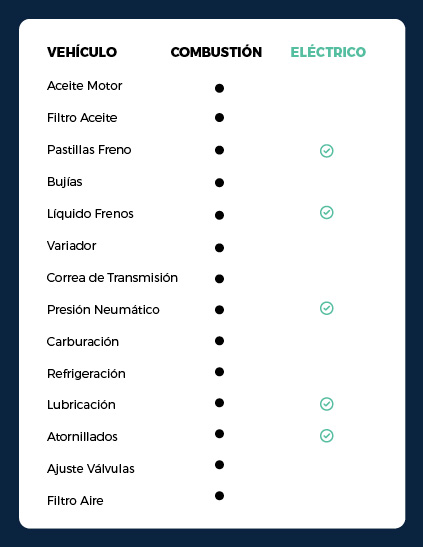This screenshot has width=423, height=547.
Task: Click the black dot beside Filtro Aceite
Action: [219, 118]
